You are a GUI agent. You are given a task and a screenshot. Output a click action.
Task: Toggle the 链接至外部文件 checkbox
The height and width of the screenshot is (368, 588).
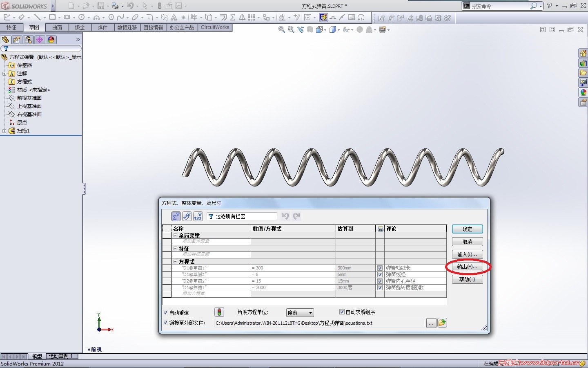click(166, 323)
